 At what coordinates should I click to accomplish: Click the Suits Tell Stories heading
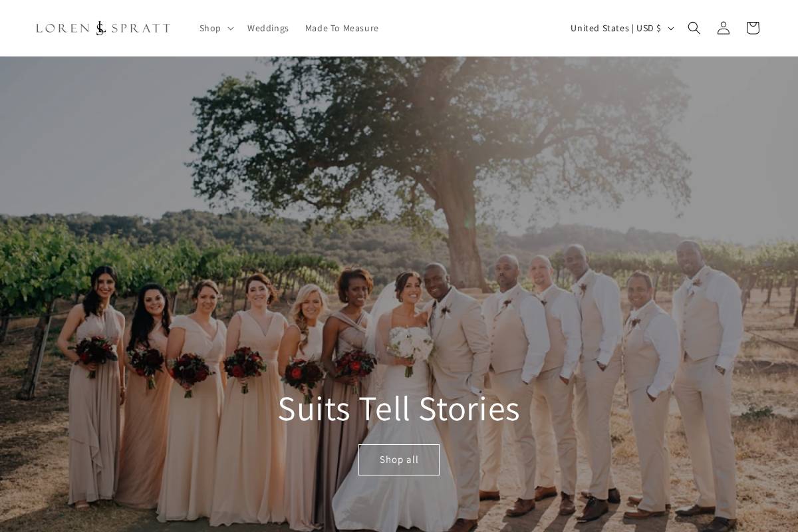point(399,408)
